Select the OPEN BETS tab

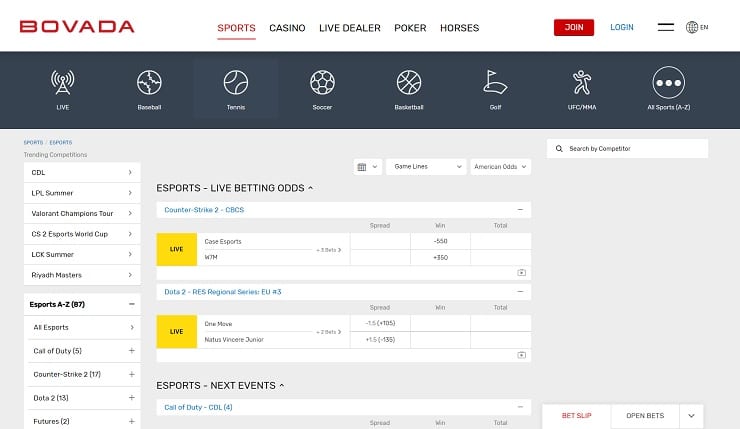(645, 416)
